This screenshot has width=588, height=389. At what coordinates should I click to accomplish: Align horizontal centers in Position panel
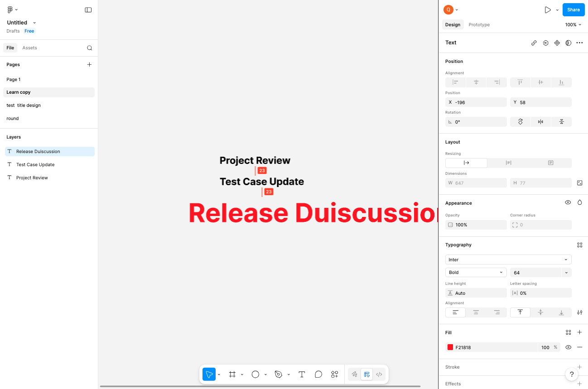[476, 82]
